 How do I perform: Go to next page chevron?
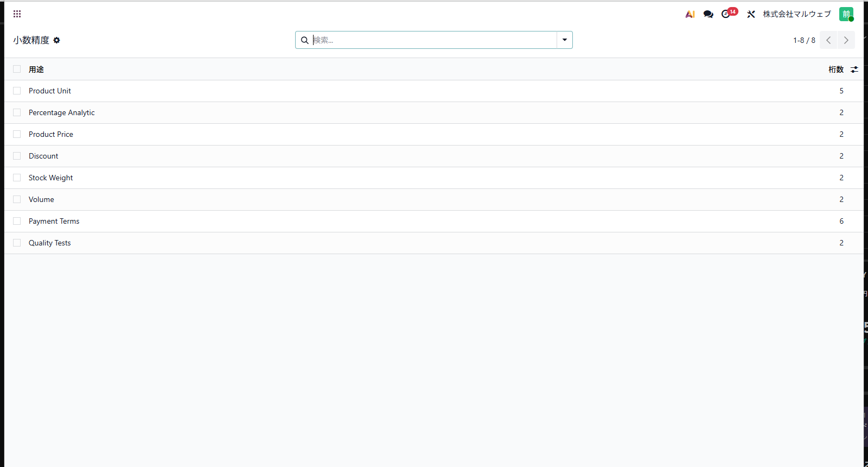(x=846, y=40)
